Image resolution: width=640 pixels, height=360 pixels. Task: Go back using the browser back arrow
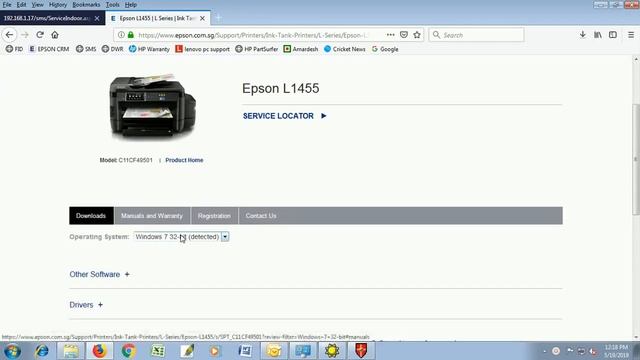[9, 35]
